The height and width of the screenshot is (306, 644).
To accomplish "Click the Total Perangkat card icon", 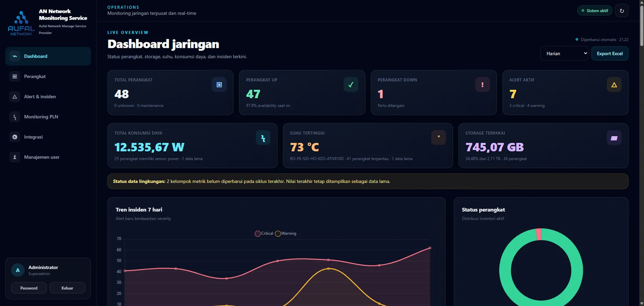I will click(219, 84).
